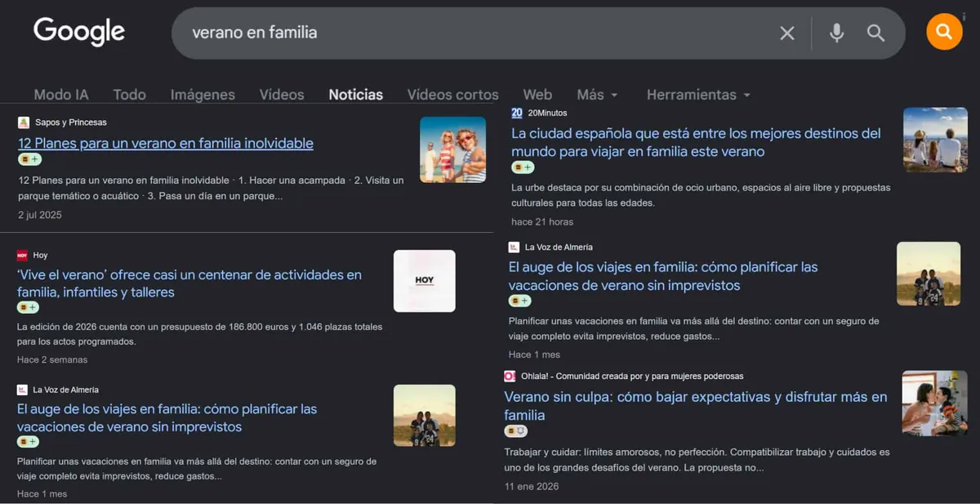
Task: Click La Voz de Almería favicon in right column
Action: [x=514, y=247]
